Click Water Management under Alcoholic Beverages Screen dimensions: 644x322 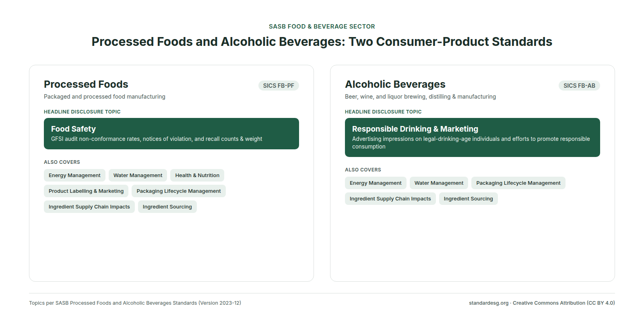tap(439, 183)
